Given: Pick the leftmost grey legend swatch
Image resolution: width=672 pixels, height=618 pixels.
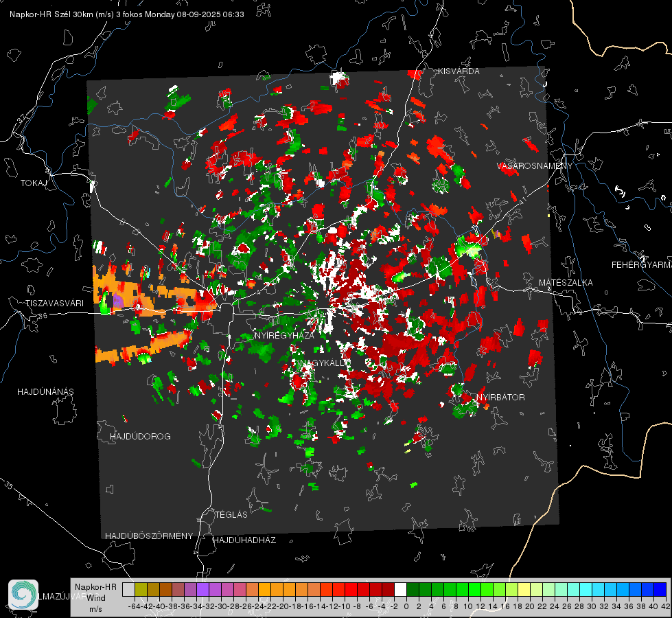Looking at the screenshot, I should coord(128,589).
